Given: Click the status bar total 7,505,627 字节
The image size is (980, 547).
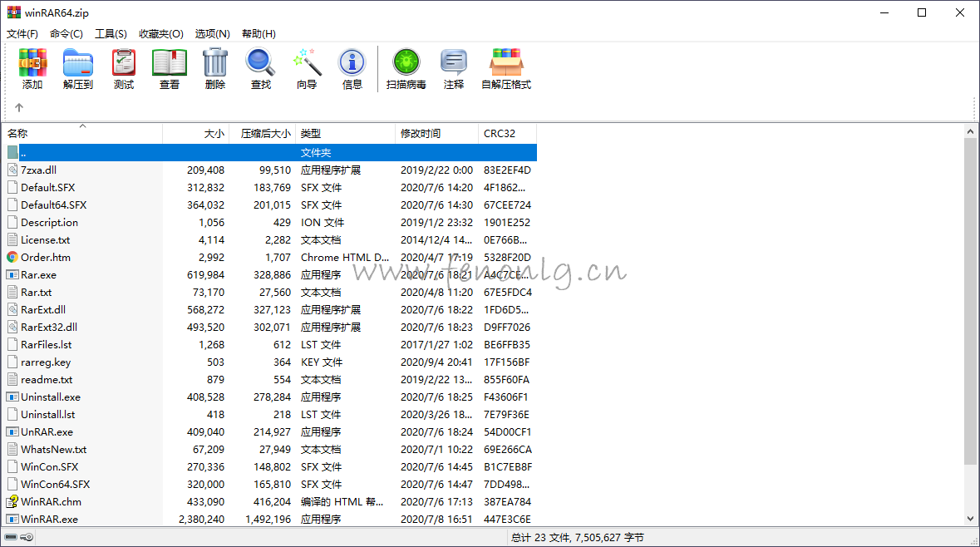Looking at the screenshot, I should pos(607,537).
